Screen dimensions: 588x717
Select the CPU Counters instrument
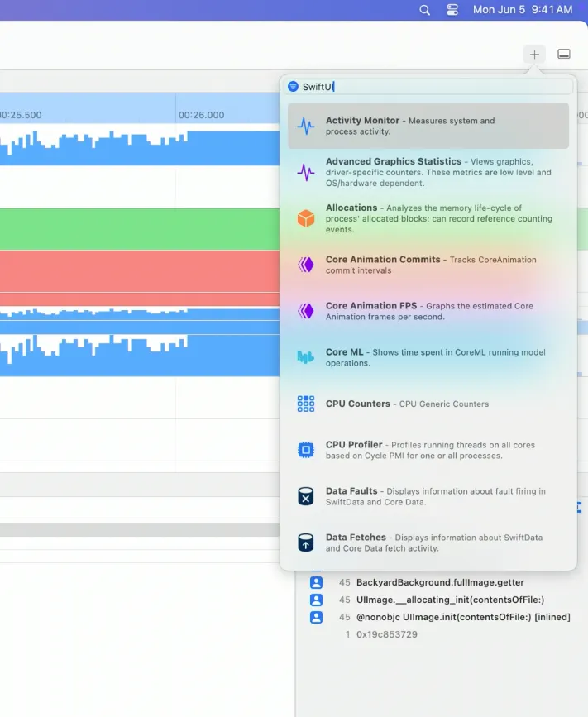(428, 404)
